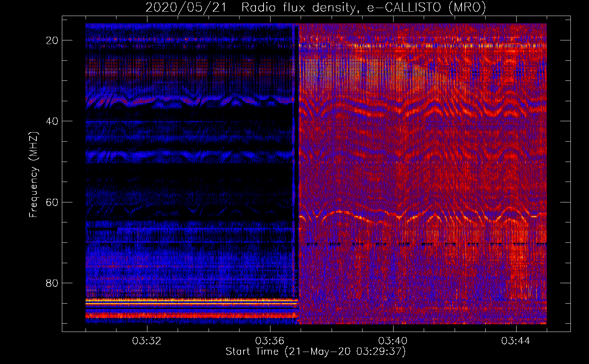
Task: Click the 20 MHz frequency tick label
Action: [x=52, y=40]
